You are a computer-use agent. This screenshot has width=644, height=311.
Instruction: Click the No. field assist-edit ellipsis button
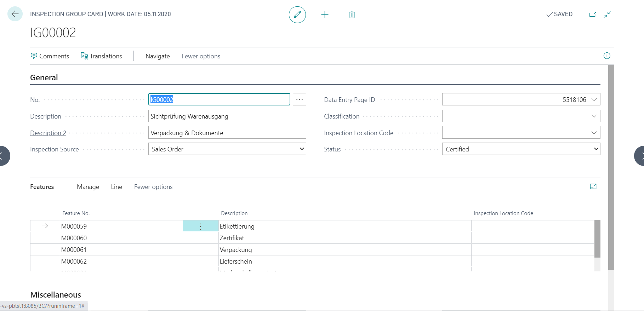pos(300,99)
